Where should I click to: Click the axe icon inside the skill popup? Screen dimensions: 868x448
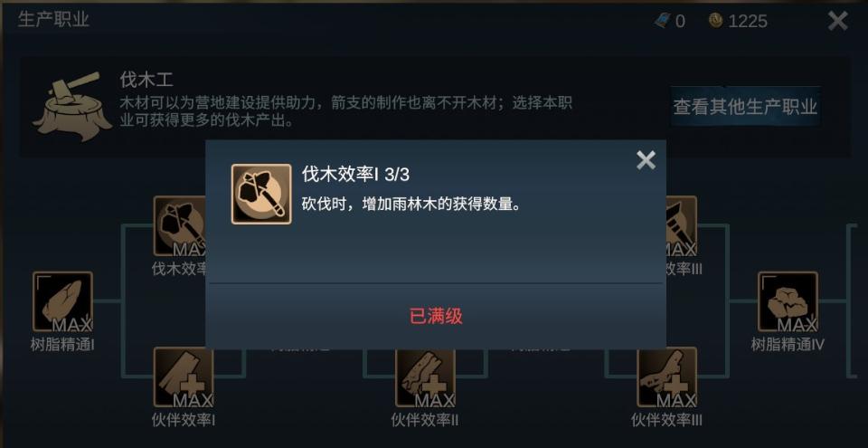coord(261,194)
